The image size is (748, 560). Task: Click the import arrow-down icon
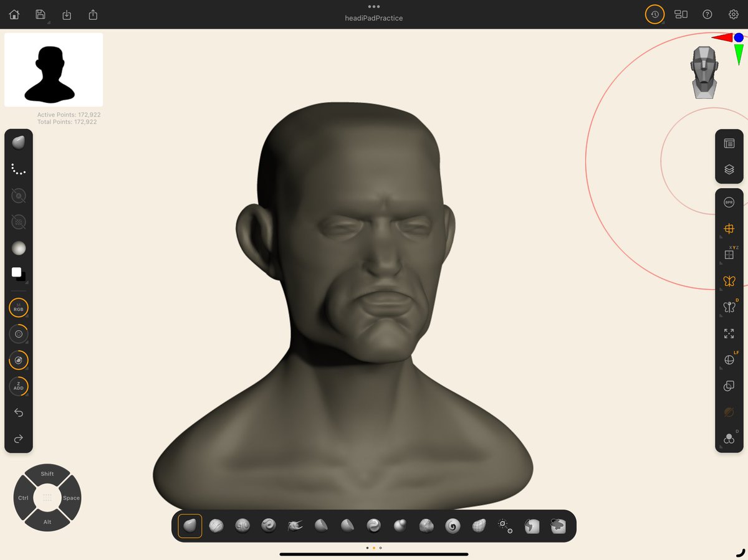coord(67,14)
